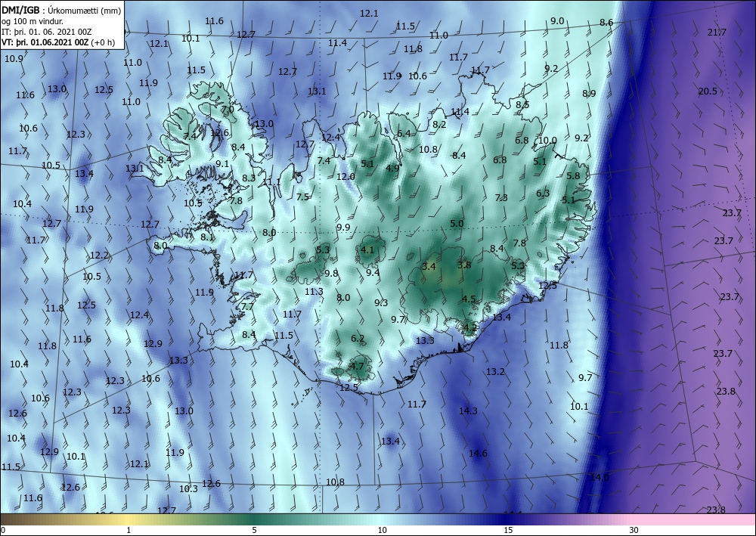Click the '30' label on the color scale

(634, 530)
